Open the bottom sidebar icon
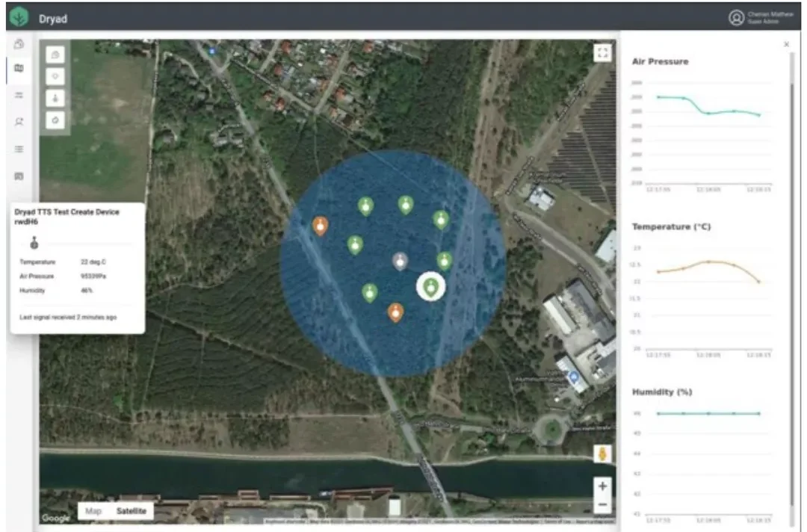 (x=19, y=176)
